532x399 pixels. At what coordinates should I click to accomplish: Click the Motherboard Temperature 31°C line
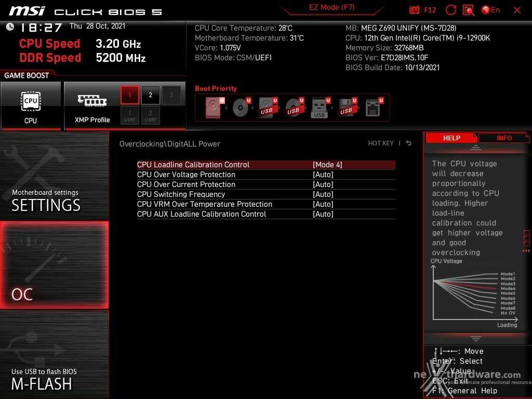click(x=249, y=38)
